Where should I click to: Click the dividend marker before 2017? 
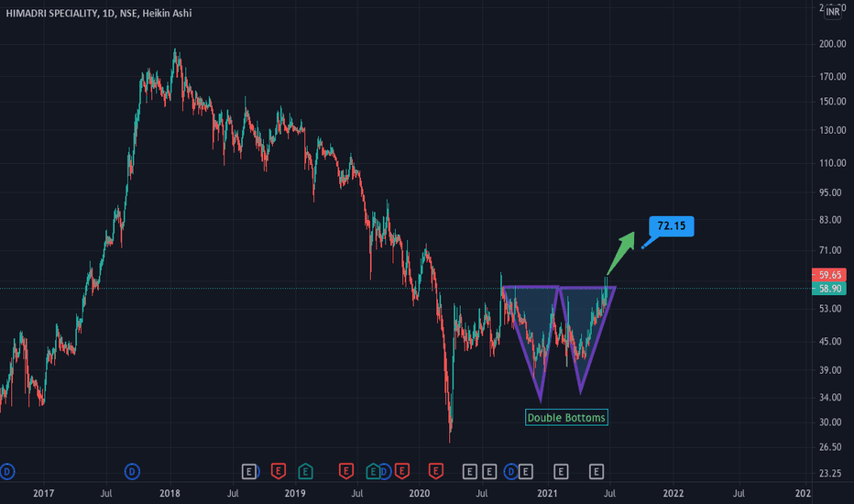coord(6,471)
